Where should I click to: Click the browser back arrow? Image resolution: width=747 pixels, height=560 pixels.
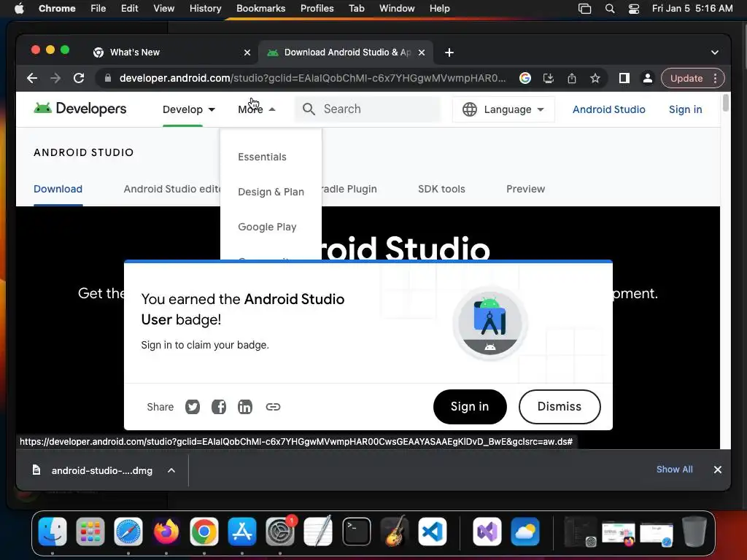[x=32, y=78]
